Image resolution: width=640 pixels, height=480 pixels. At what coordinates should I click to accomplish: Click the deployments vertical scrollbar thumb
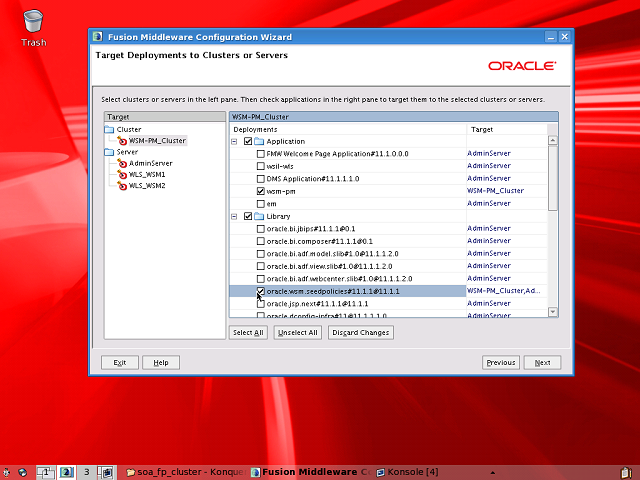553,178
